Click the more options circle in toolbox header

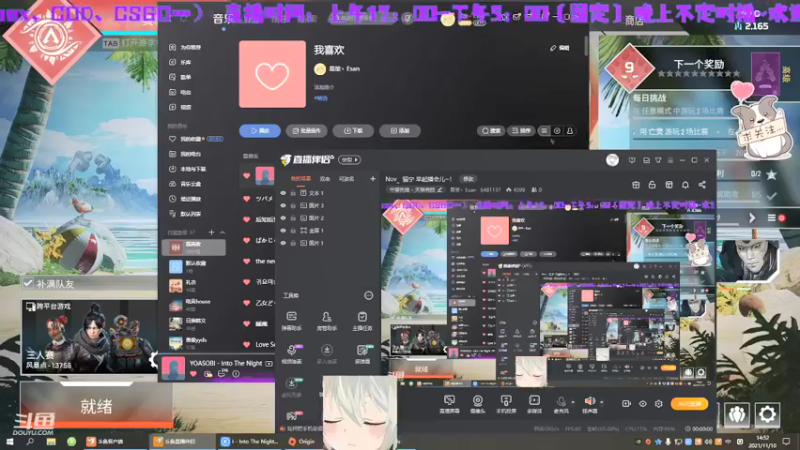[368, 295]
